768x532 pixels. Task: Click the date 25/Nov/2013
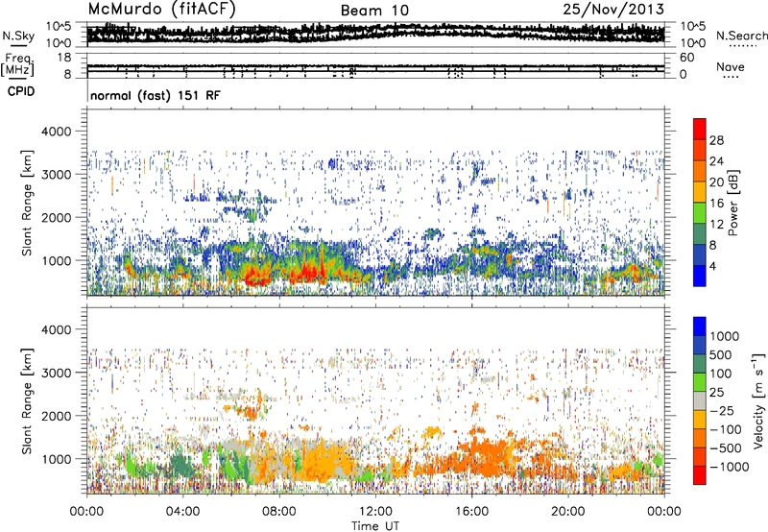click(x=613, y=10)
